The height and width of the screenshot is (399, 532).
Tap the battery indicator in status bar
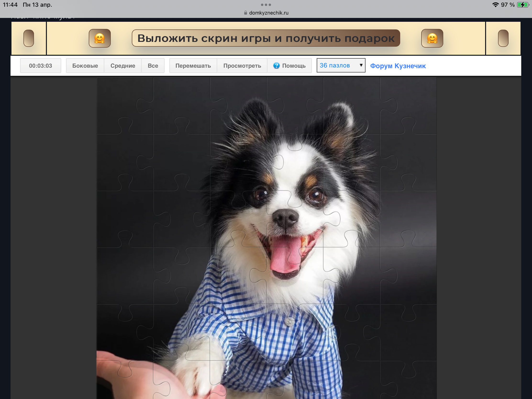click(522, 5)
